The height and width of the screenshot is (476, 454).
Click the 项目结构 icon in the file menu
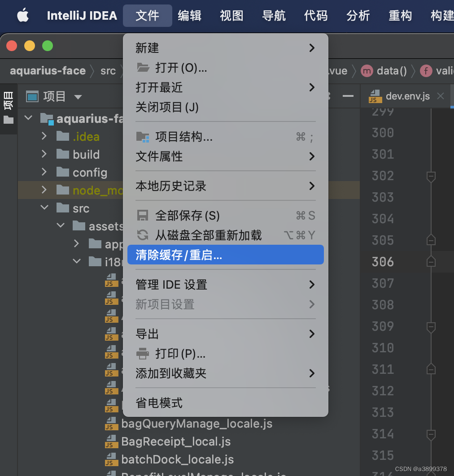coord(142,137)
